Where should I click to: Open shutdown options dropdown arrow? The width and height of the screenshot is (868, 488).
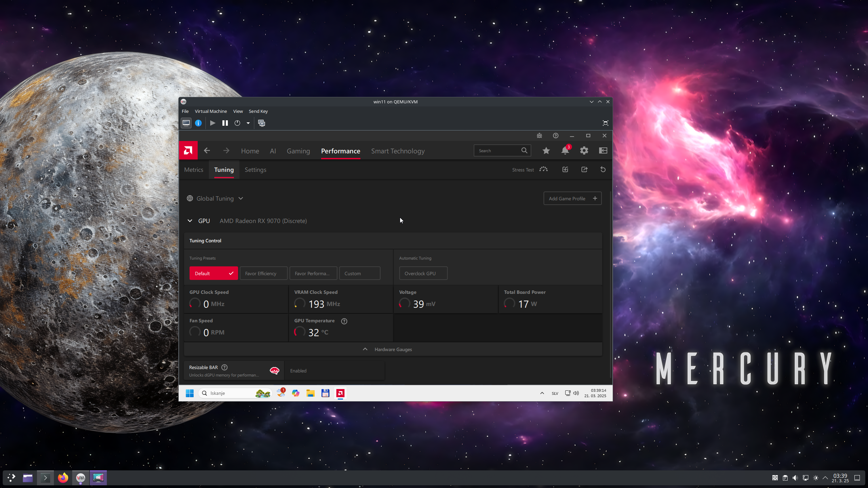point(248,123)
